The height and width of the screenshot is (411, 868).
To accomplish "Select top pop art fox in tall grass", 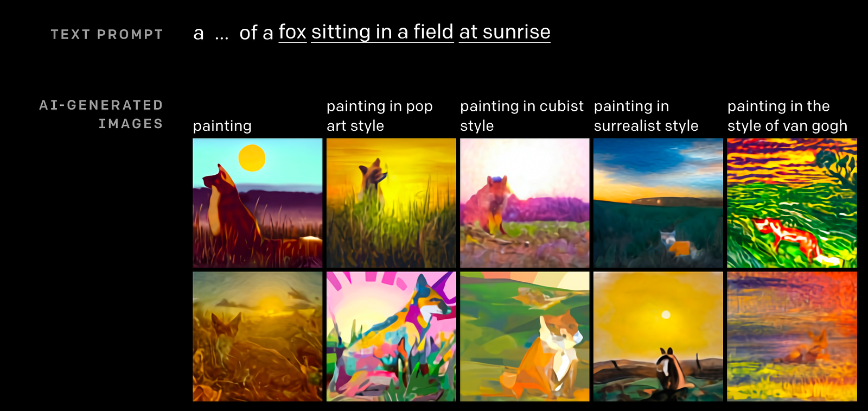I will [x=391, y=203].
